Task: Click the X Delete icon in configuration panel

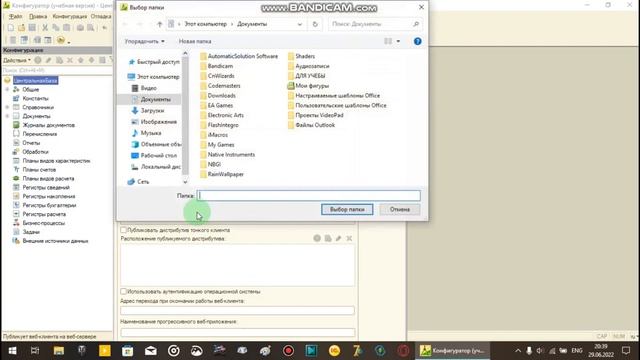Action: coord(70,60)
